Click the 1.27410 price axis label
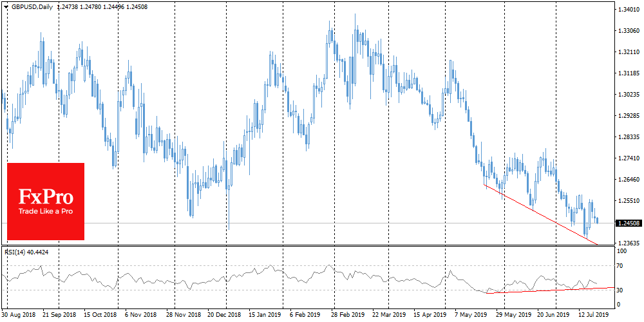This screenshot has height=322, width=644. point(627,158)
